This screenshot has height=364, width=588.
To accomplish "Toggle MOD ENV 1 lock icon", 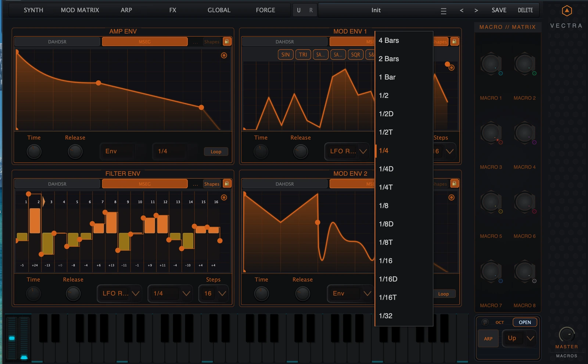I will [455, 42].
